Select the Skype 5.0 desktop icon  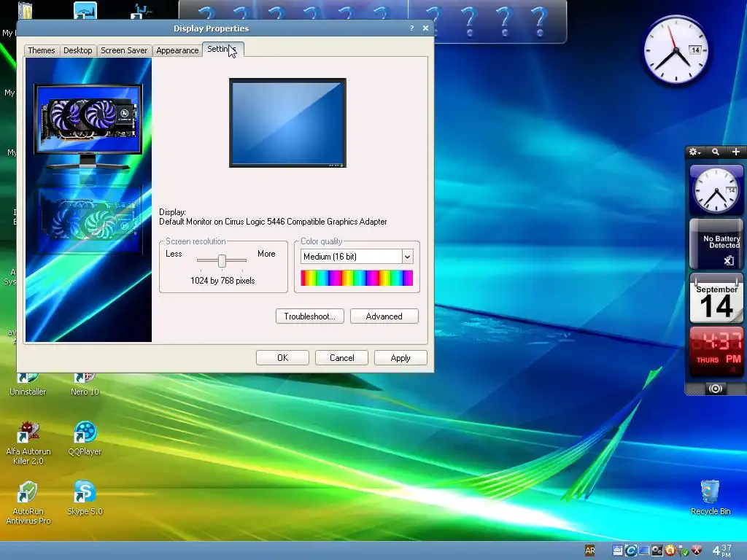(x=85, y=498)
